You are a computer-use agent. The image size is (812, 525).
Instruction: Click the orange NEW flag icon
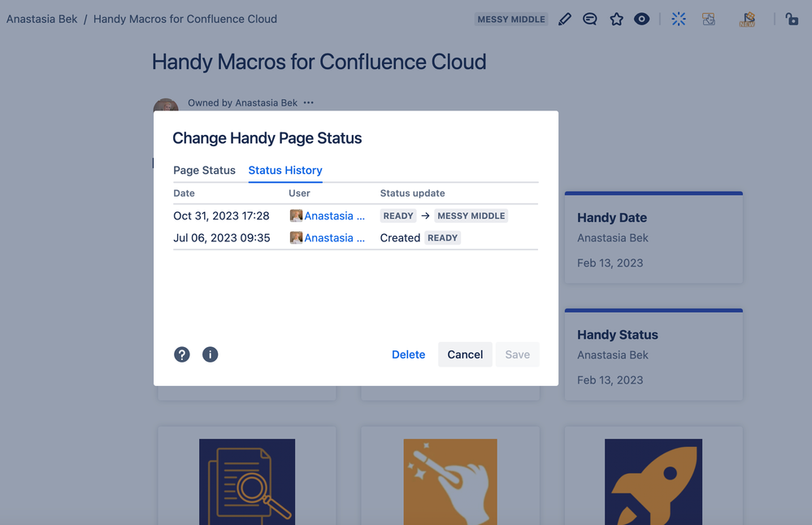point(747,20)
